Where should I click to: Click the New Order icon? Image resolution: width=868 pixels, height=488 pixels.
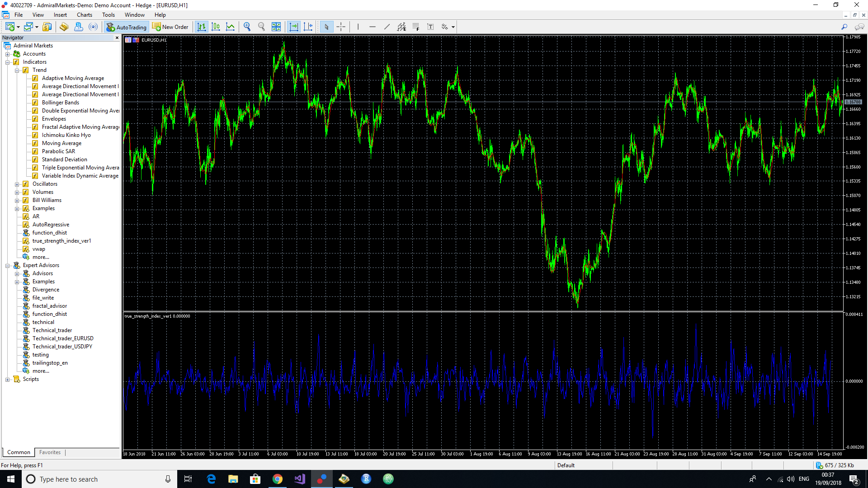pos(170,27)
